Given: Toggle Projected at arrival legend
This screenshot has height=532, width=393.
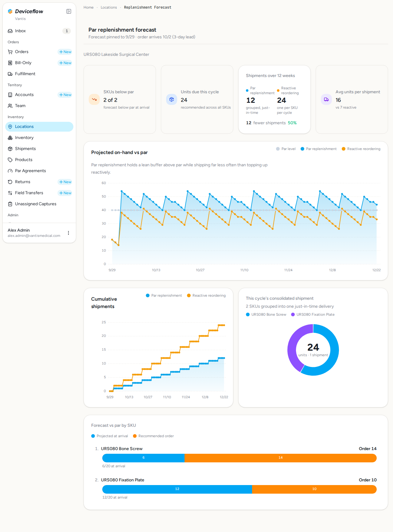Looking at the screenshot, I should [x=110, y=436].
